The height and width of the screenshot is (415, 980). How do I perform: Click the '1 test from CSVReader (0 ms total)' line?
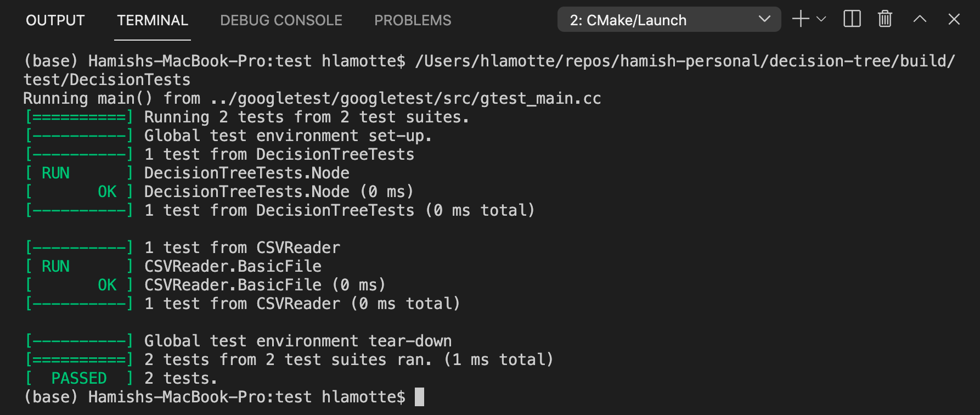(302, 304)
